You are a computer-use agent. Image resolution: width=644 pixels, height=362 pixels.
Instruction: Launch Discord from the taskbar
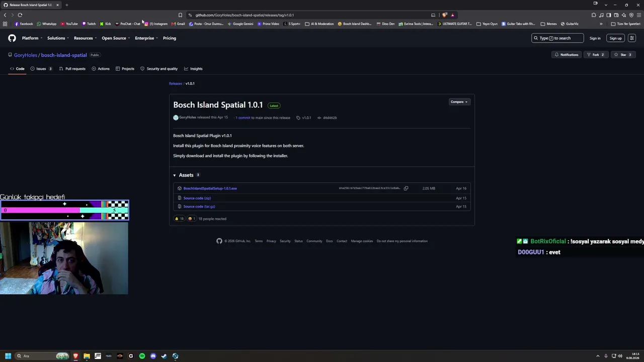(x=153, y=356)
